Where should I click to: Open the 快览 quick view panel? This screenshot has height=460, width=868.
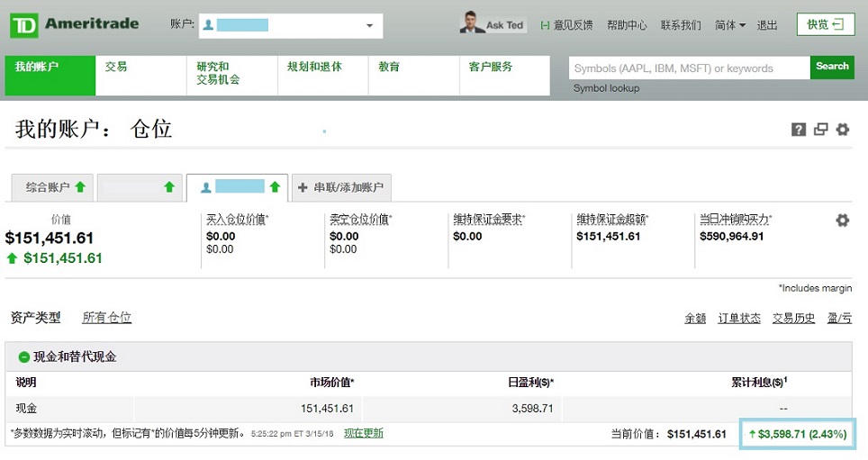[x=825, y=24]
